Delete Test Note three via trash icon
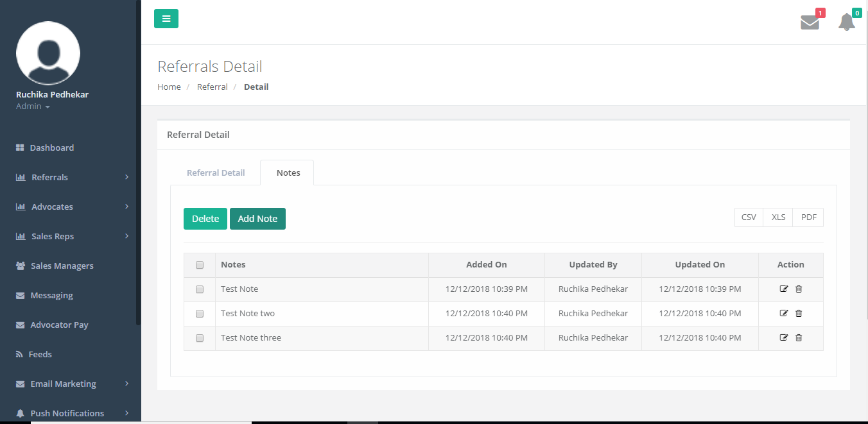 point(799,338)
